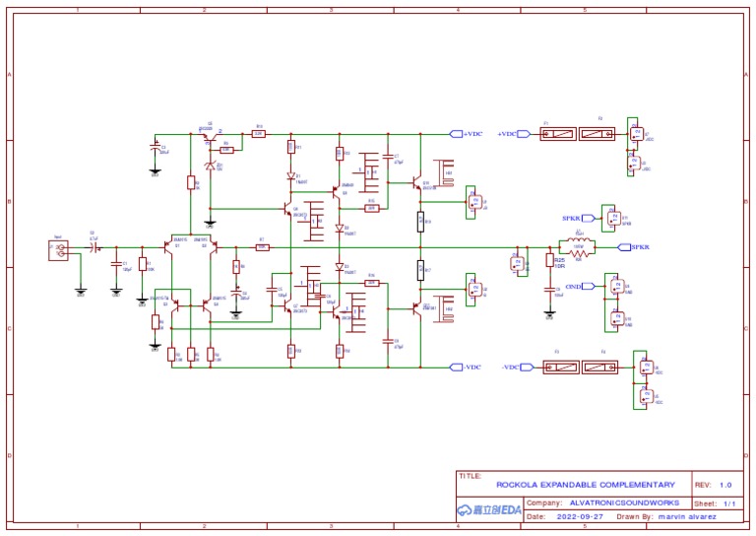The height and width of the screenshot is (536, 756).
Task: Click the GND net flag
Action: tap(589, 286)
